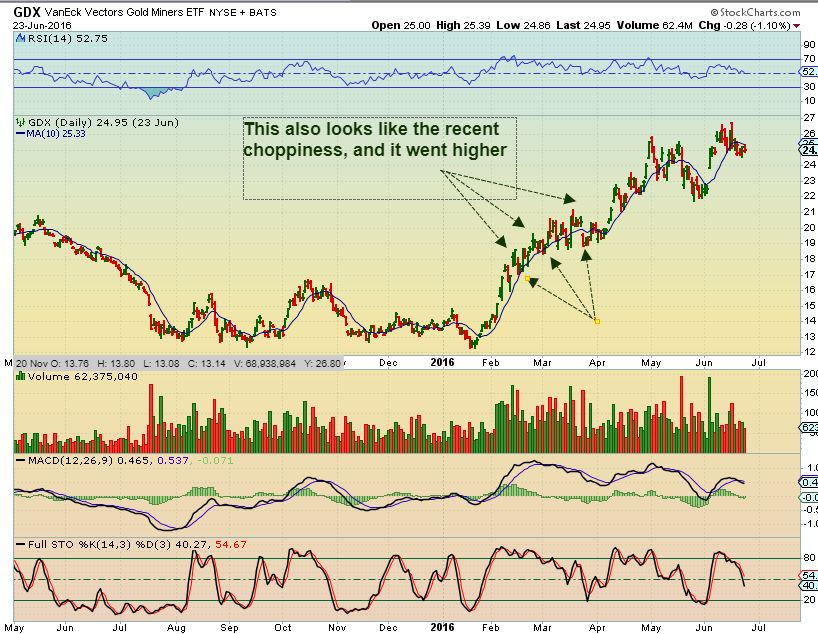Click the current price tag on price axis
The image size is (818, 634).
tap(809, 150)
